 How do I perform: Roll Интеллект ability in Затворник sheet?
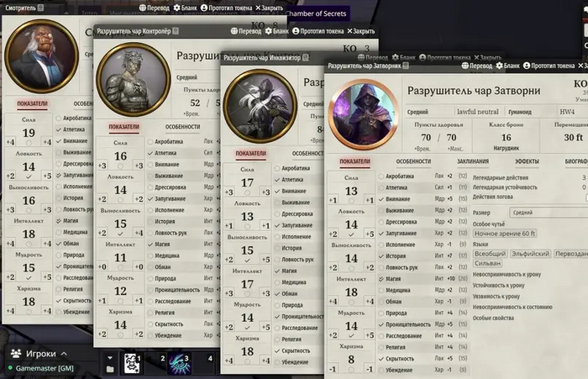click(351, 279)
